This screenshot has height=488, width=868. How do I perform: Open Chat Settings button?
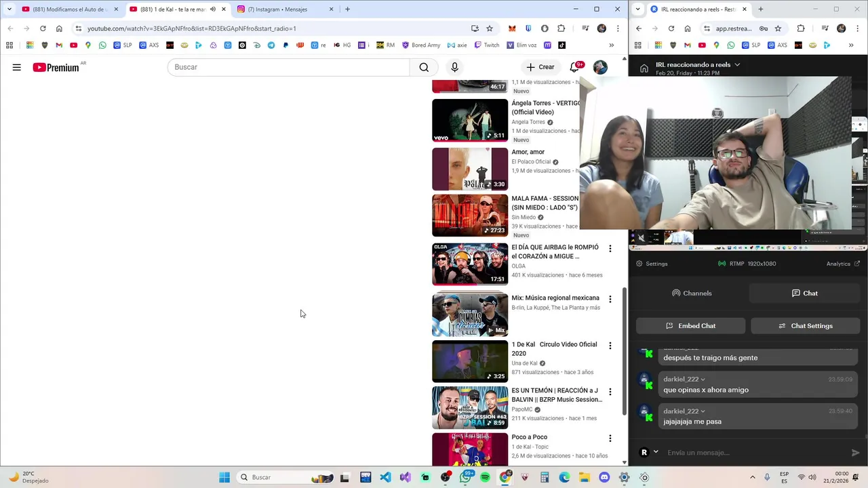click(806, 326)
